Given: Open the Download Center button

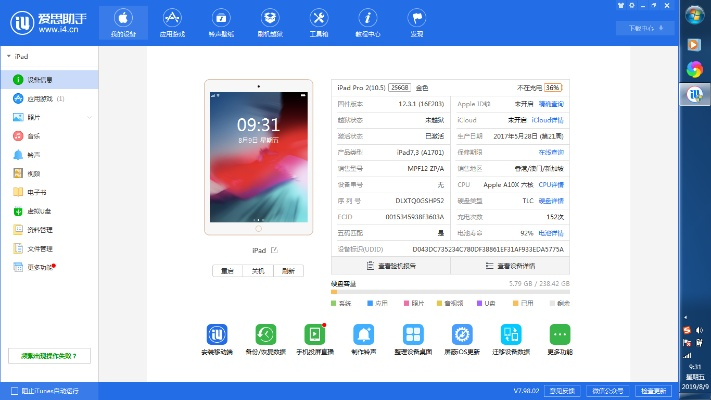Looking at the screenshot, I should pyautogui.click(x=645, y=28).
